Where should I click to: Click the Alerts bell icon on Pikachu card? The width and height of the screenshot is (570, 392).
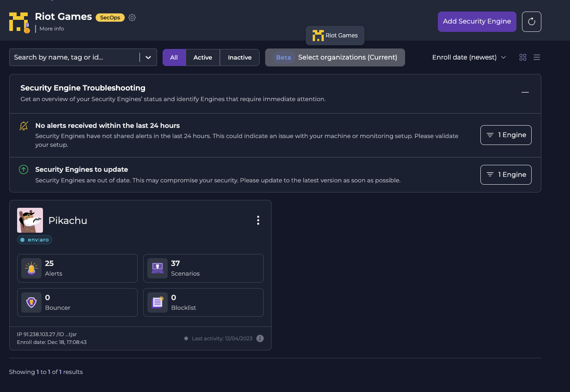pyautogui.click(x=31, y=268)
